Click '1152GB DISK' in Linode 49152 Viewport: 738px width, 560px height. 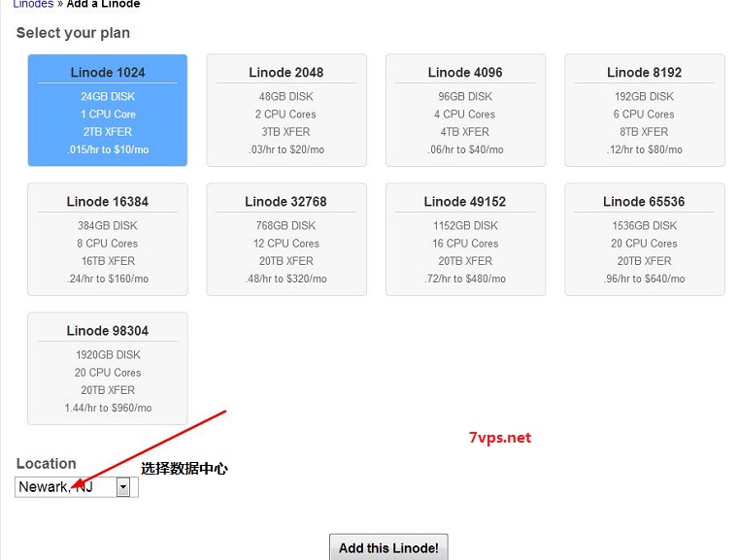(x=465, y=226)
